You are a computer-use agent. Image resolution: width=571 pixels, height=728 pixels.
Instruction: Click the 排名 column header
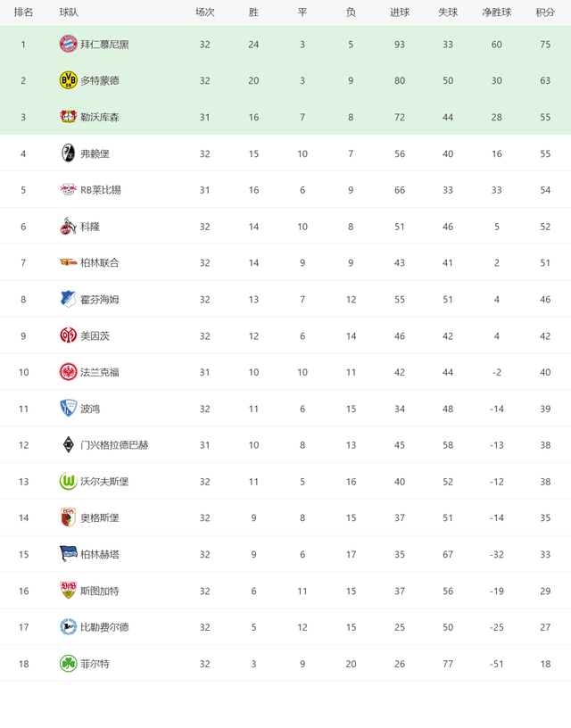tap(23, 12)
